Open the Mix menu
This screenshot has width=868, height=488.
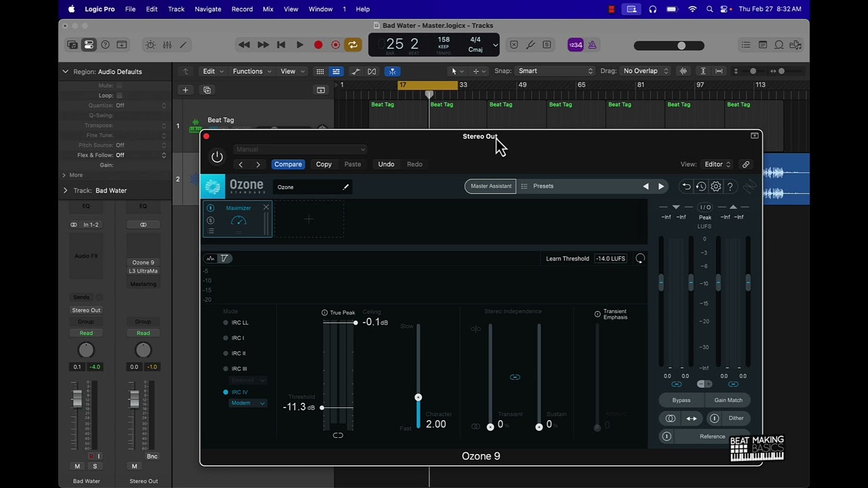point(268,9)
